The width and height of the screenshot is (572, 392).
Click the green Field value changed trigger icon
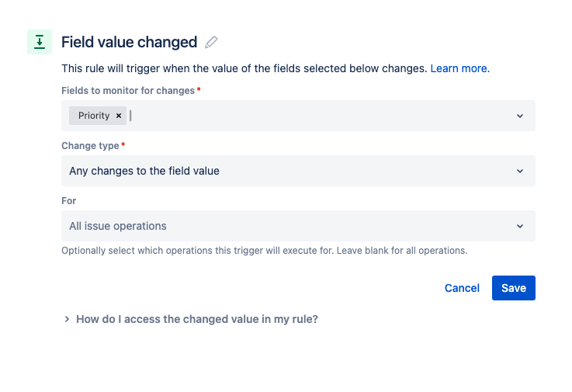(x=40, y=42)
